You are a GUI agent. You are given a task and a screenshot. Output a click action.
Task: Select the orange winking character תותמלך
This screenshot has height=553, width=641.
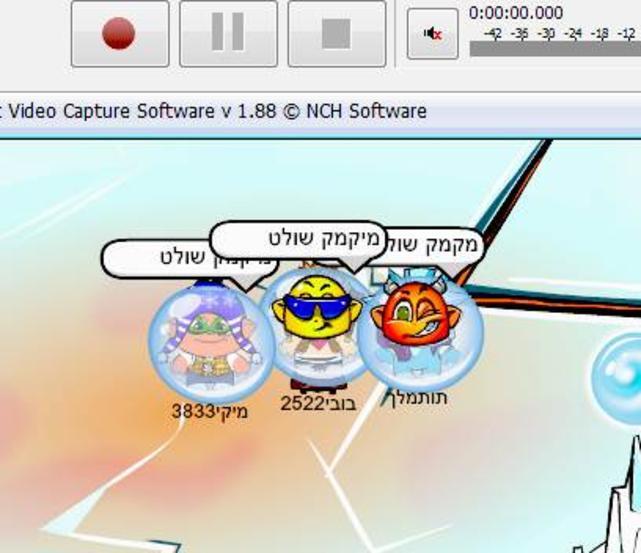[x=421, y=331]
